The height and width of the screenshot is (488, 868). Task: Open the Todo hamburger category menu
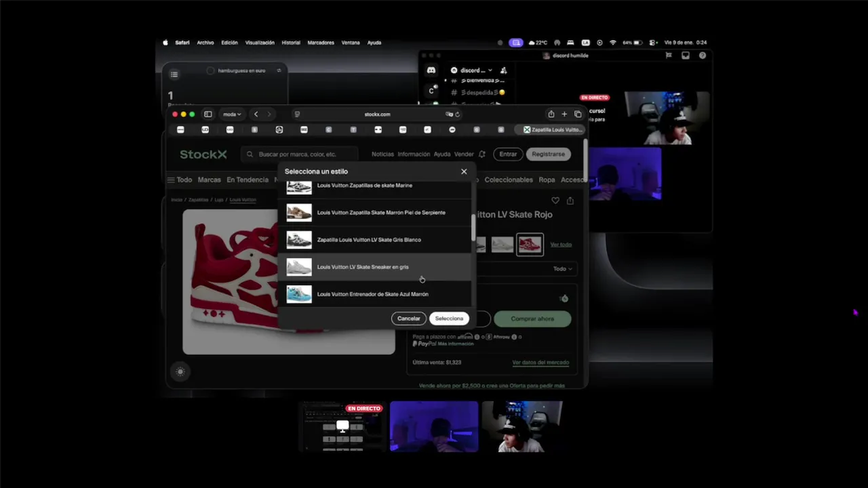point(180,180)
